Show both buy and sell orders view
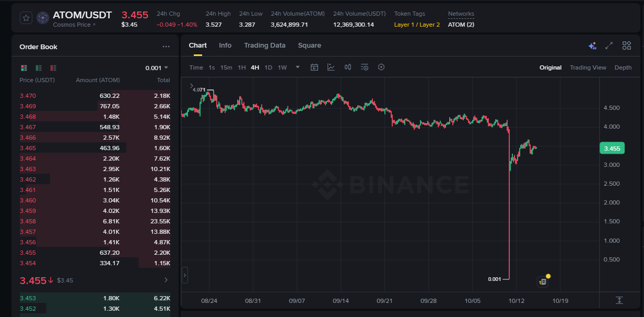 click(24, 68)
